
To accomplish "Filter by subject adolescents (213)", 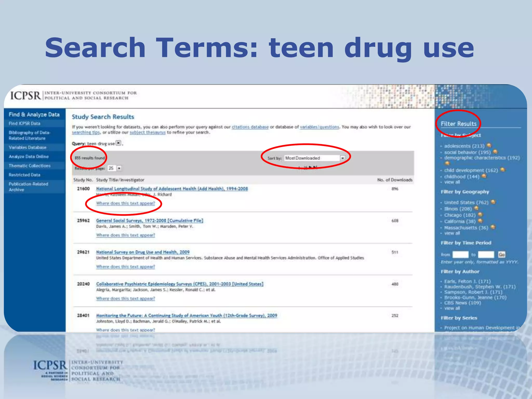I will pyautogui.click(x=464, y=146).
